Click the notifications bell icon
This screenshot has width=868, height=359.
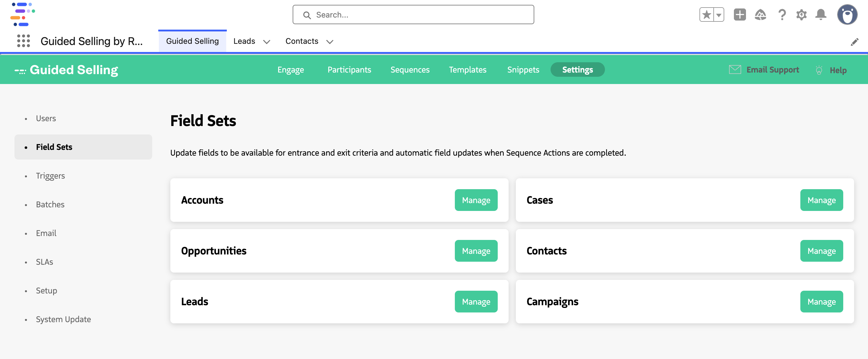(x=821, y=15)
